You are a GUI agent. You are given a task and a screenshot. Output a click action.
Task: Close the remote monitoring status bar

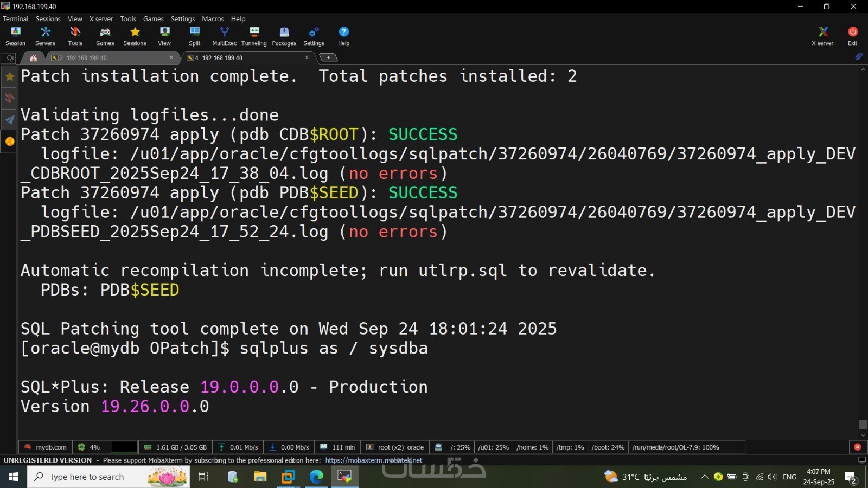point(858,447)
